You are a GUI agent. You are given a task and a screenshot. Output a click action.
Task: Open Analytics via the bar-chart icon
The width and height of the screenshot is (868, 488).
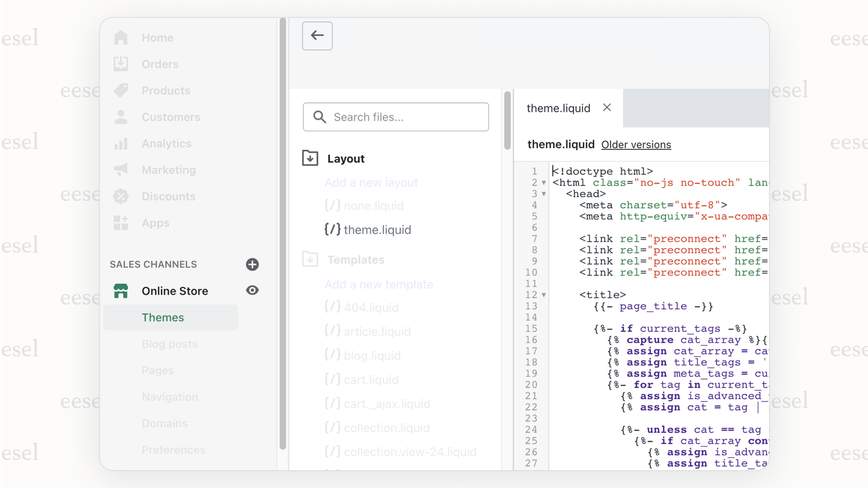[121, 143]
